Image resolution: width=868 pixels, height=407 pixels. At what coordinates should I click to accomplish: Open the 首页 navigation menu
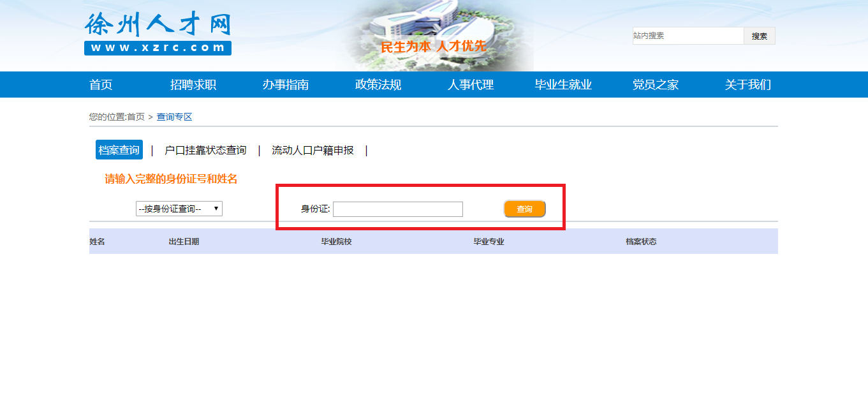tap(101, 85)
